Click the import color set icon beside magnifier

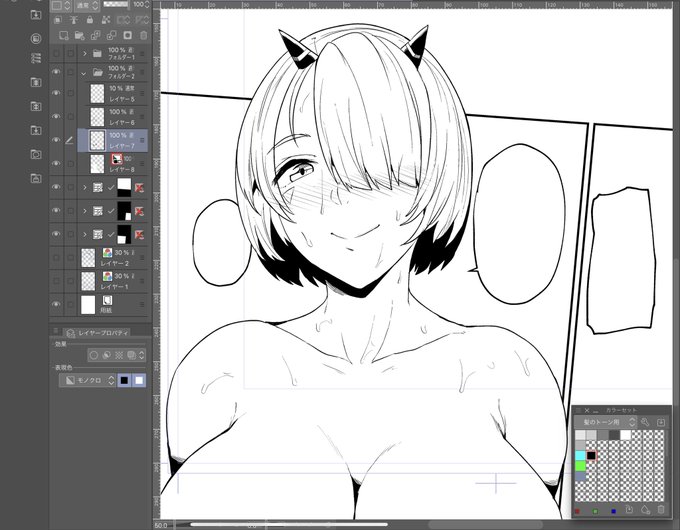(661, 422)
